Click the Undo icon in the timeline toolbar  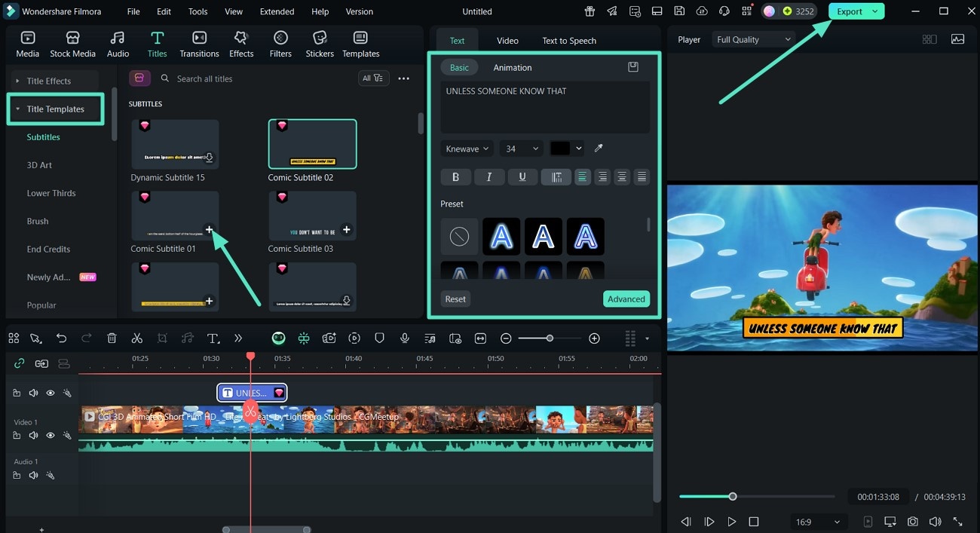coord(62,338)
